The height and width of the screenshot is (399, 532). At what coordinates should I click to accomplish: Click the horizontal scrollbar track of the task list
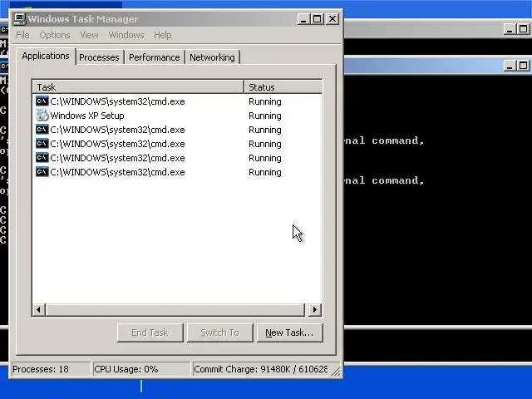[175, 309]
